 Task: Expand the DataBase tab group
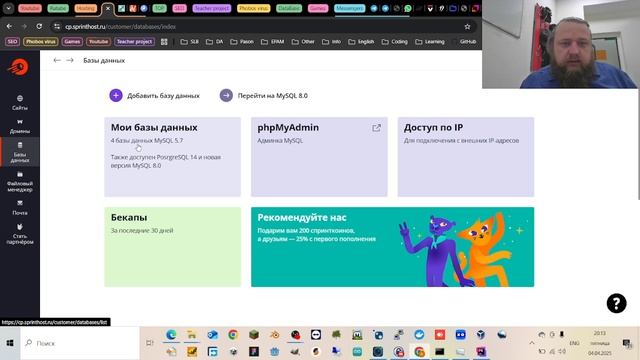pos(289,8)
